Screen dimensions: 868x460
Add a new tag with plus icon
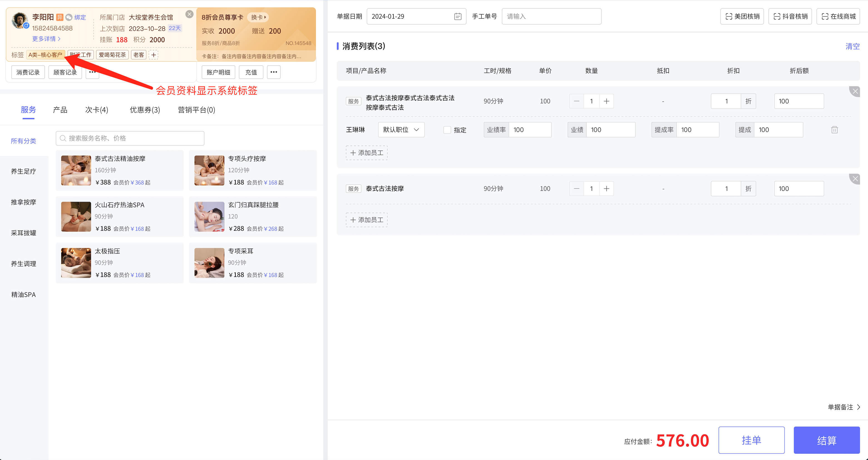[154, 55]
